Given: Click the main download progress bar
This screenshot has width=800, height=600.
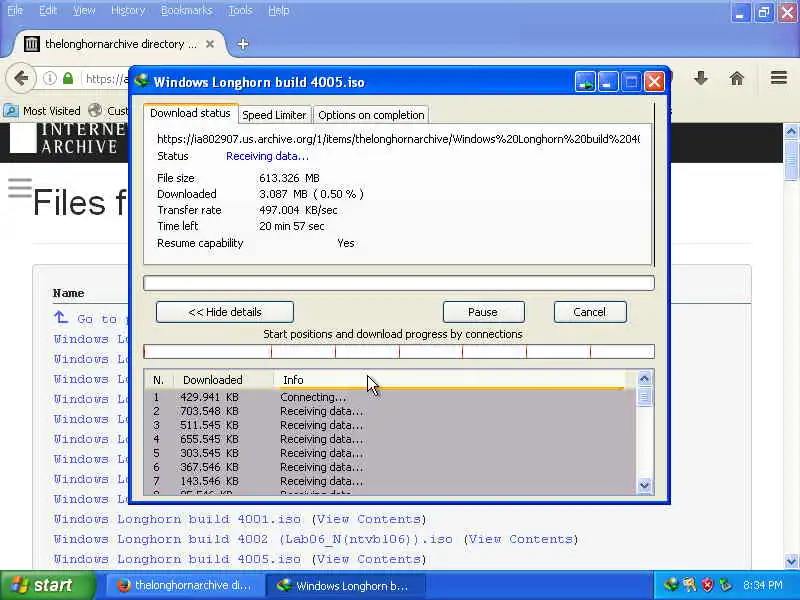Looking at the screenshot, I should pos(398,283).
